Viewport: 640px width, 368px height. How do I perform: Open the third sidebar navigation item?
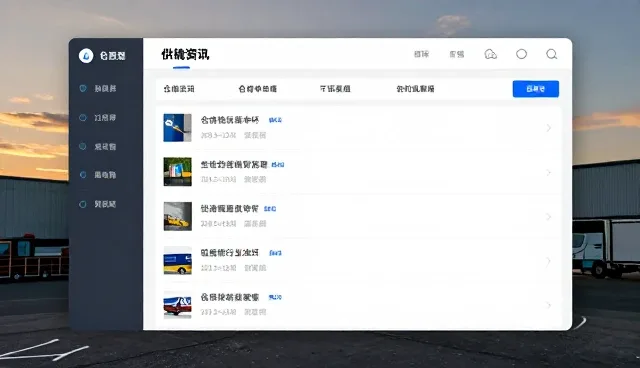click(x=98, y=146)
